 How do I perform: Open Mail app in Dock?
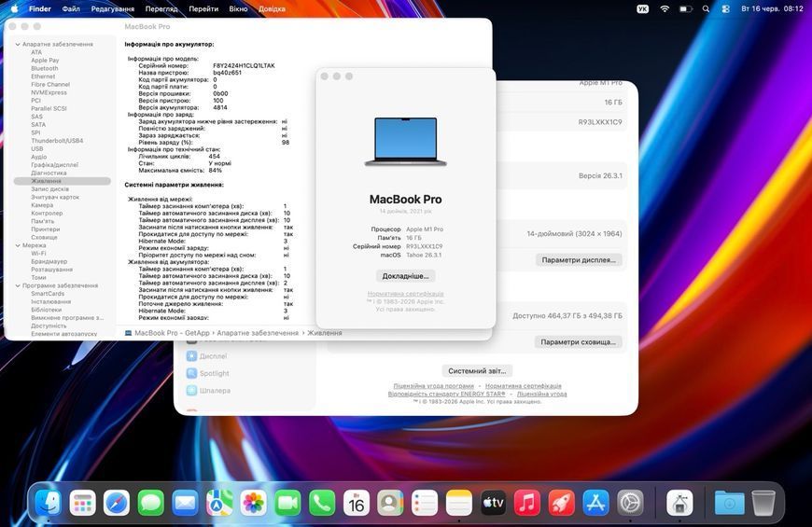(x=185, y=502)
